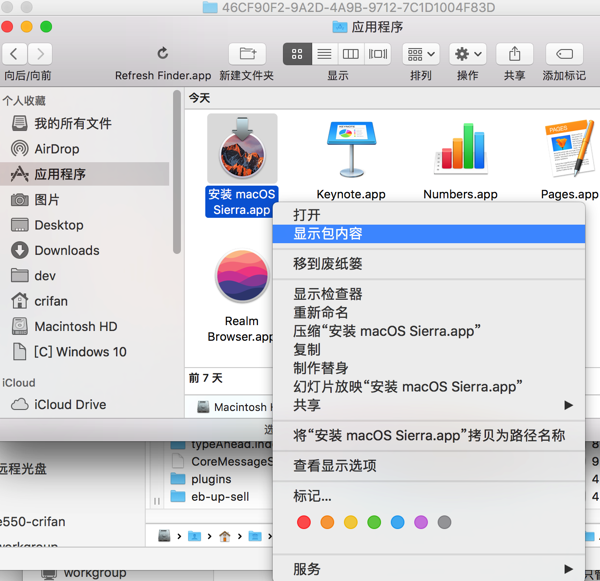Click the add tags (添加标记) toolbar icon
This screenshot has height=581, width=600.
[564, 54]
